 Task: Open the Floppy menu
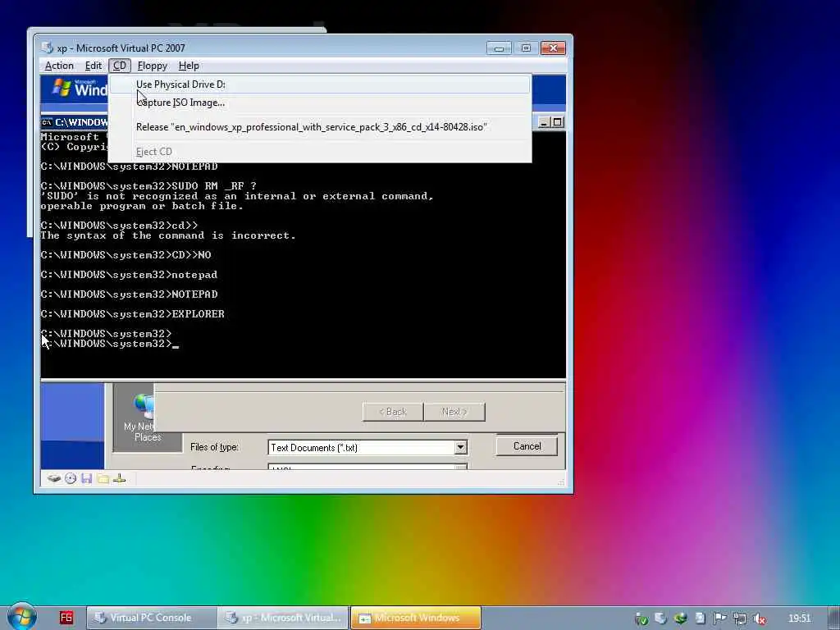click(152, 66)
